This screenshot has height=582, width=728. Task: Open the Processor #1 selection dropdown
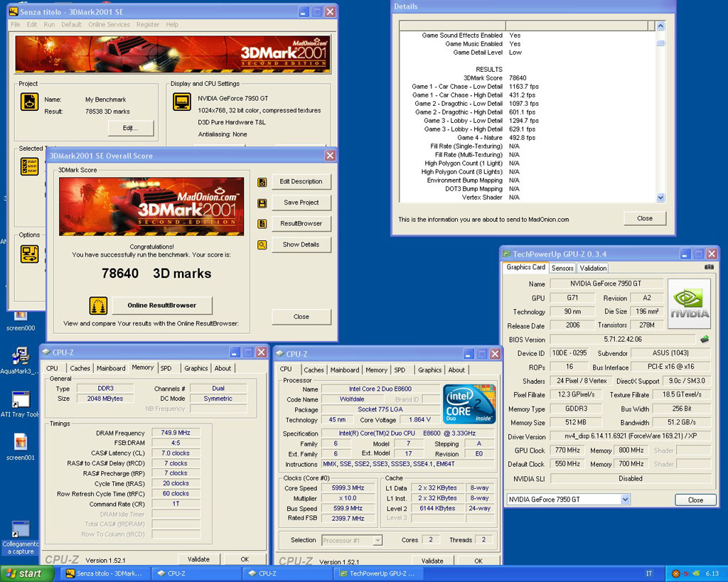[x=378, y=540]
